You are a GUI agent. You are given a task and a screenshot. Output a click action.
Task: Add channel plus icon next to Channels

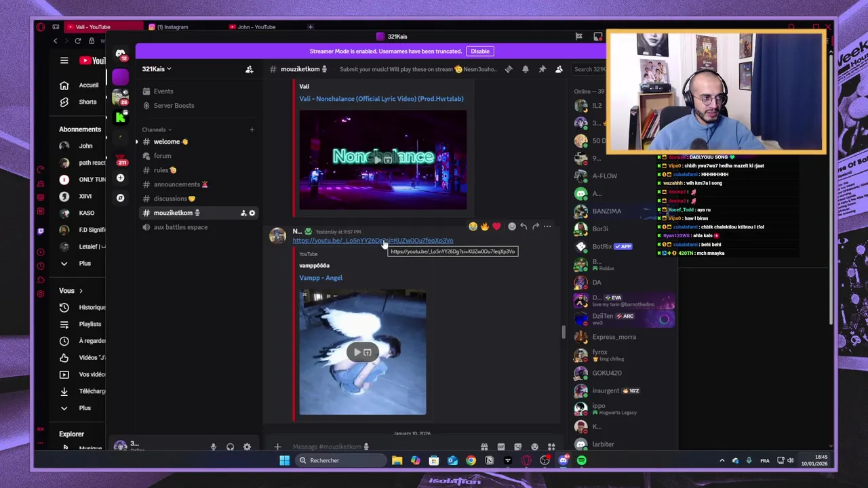click(x=252, y=129)
